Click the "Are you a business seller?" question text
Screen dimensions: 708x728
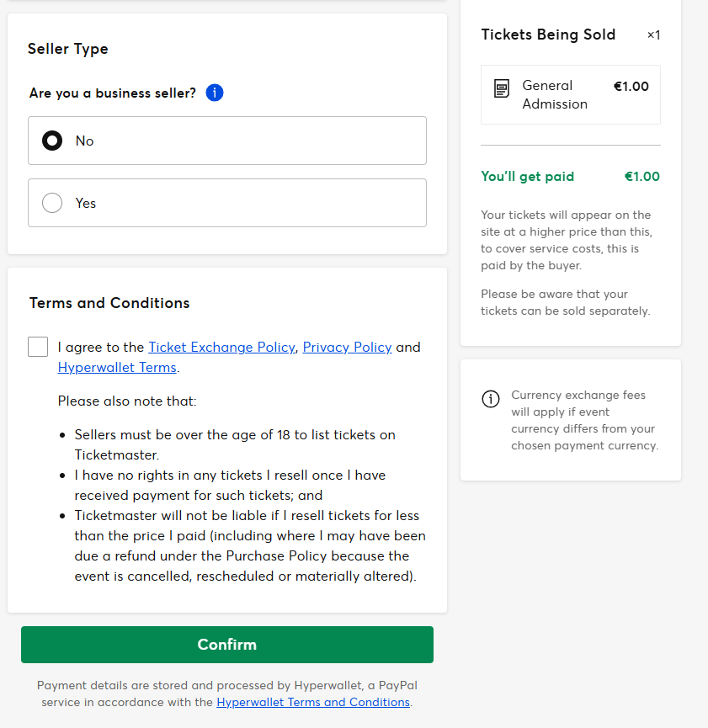[113, 93]
